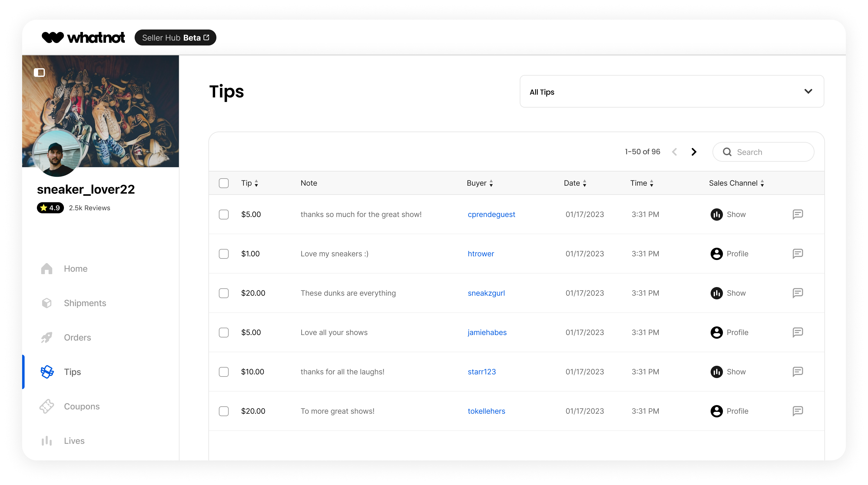
Task: Sort tips by clicking the Tip column arrow
Action: tap(256, 183)
